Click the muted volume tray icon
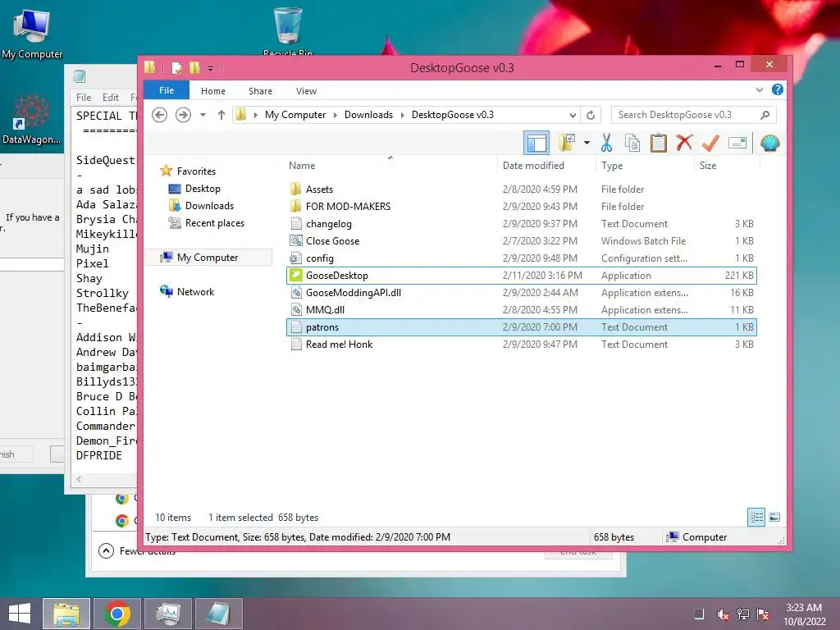The width and height of the screenshot is (840, 630). [x=723, y=614]
